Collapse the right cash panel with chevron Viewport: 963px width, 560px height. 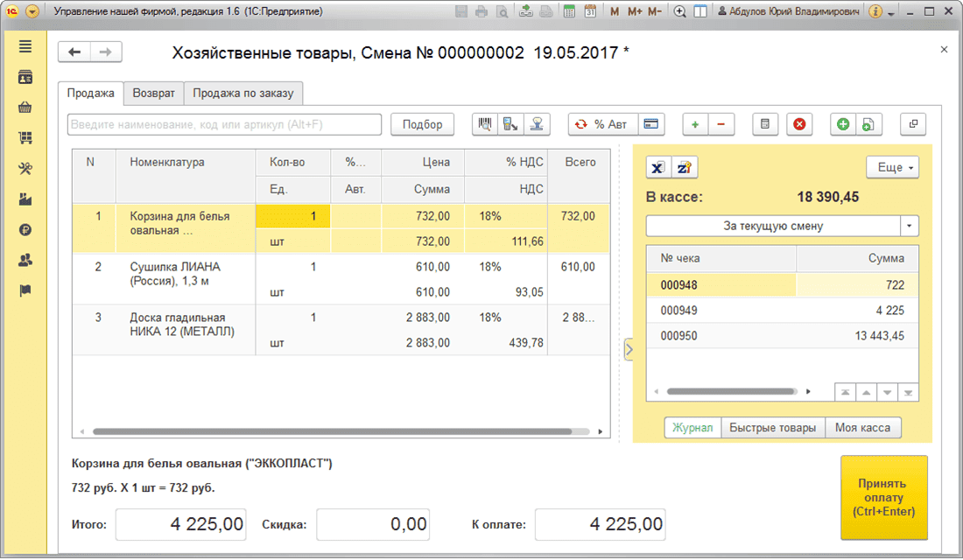[629, 350]
